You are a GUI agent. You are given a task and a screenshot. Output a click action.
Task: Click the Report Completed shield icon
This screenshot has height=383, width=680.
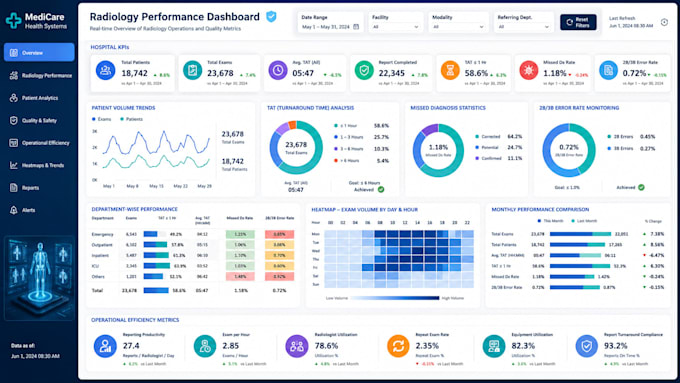364,70
